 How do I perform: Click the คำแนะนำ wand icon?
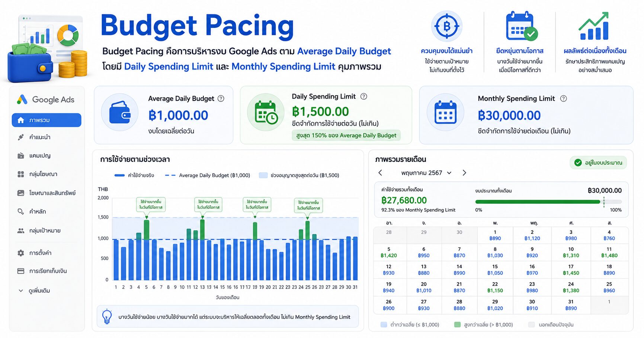[21, 137]
